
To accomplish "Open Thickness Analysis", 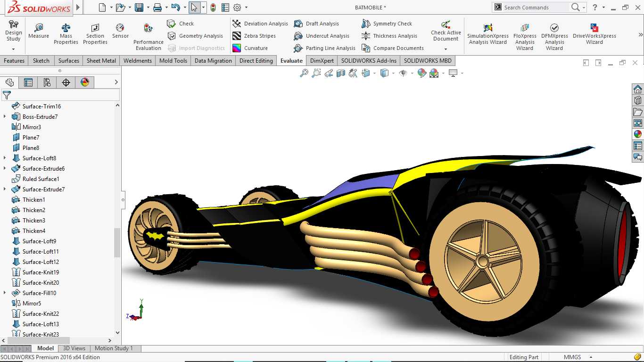I will [389, 36].
